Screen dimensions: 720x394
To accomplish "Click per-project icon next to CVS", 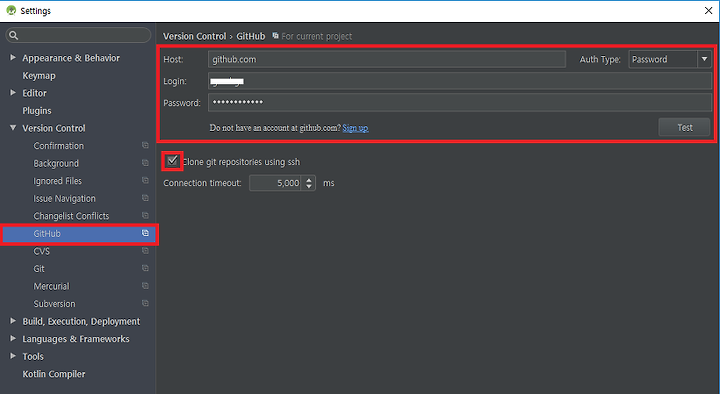I will coord(145,250).
